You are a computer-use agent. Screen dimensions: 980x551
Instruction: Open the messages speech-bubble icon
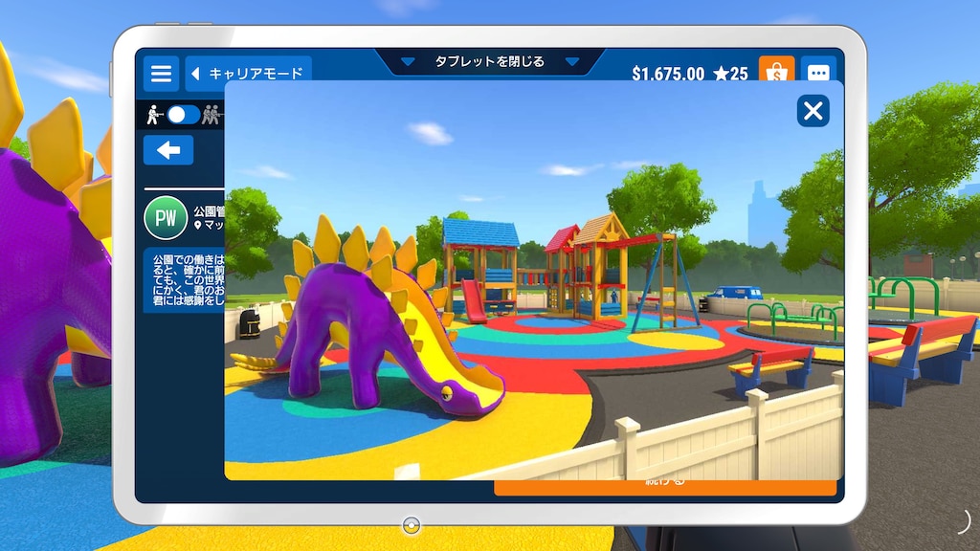point(818,73)
